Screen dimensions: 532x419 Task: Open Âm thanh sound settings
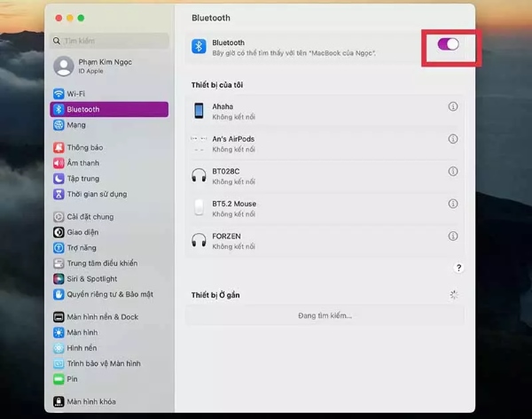[x=82, y=163]
